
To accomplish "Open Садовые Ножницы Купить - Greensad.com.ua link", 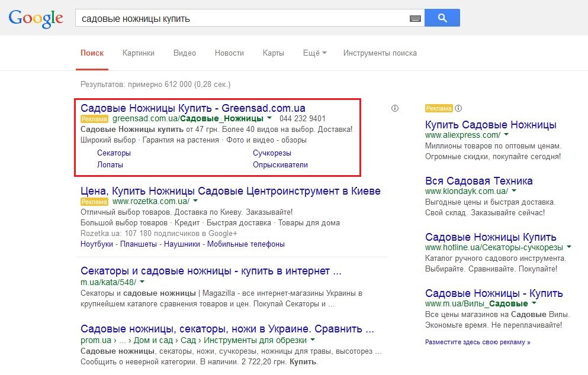I will 193,108.
